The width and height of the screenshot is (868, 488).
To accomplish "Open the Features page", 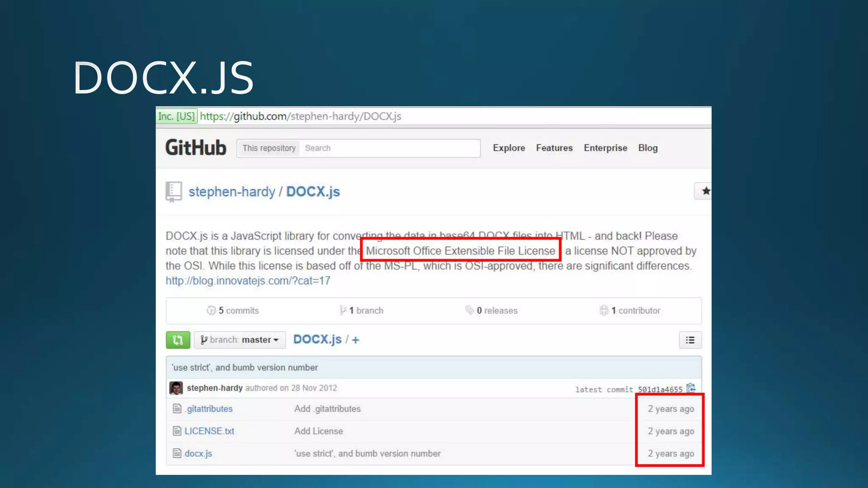I will [554, 148].
